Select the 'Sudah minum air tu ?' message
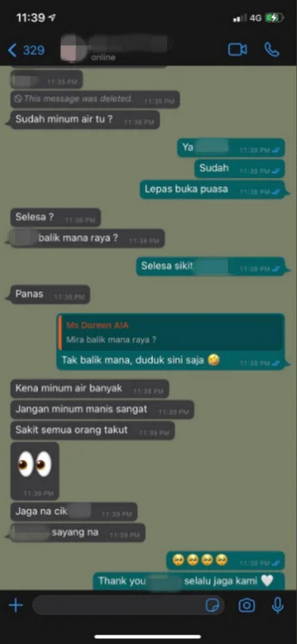 [85, 120]
